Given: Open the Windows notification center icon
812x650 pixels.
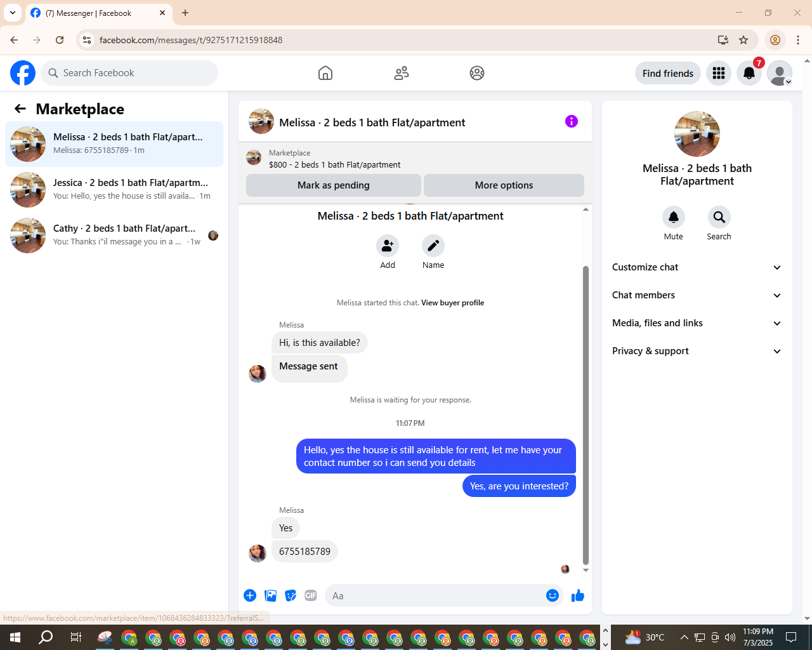Looking at the screenshot, I should coord(791,637).
